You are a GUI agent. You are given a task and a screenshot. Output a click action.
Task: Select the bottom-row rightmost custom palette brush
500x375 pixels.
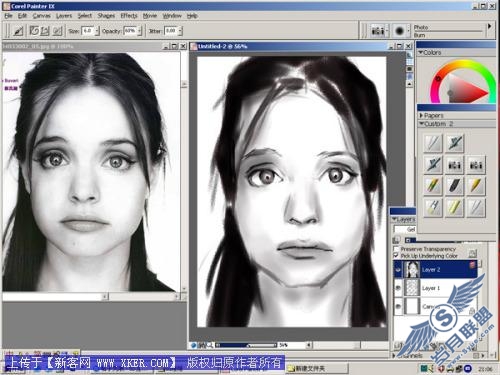(x=476, y=208)
